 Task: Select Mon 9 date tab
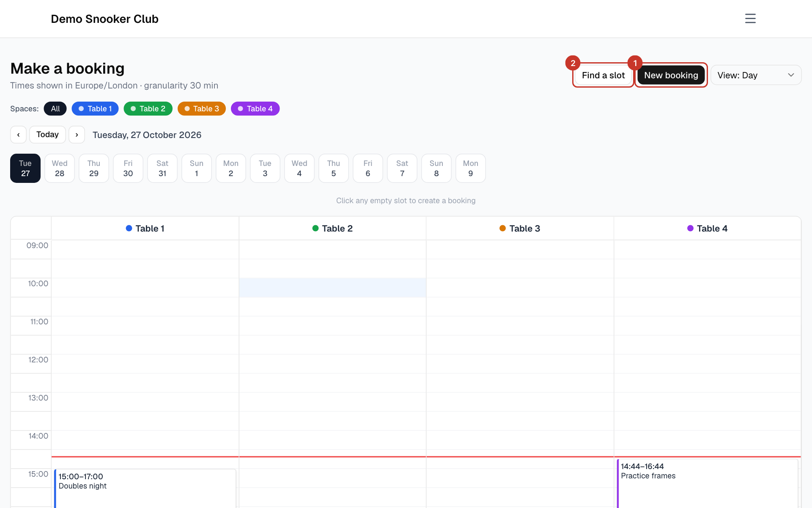471,168
